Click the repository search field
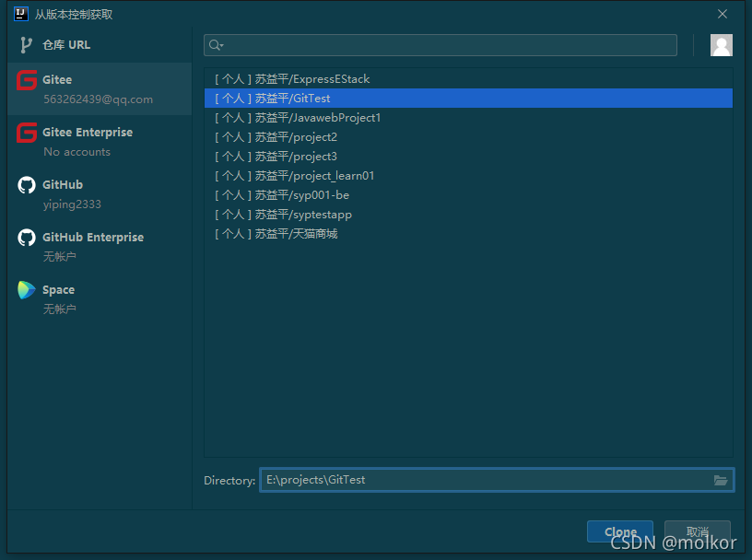 pyautogui.click(x=441, y=45)
